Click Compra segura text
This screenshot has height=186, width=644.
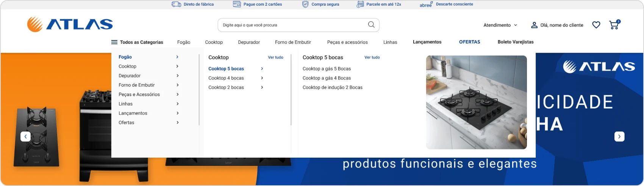325,4
